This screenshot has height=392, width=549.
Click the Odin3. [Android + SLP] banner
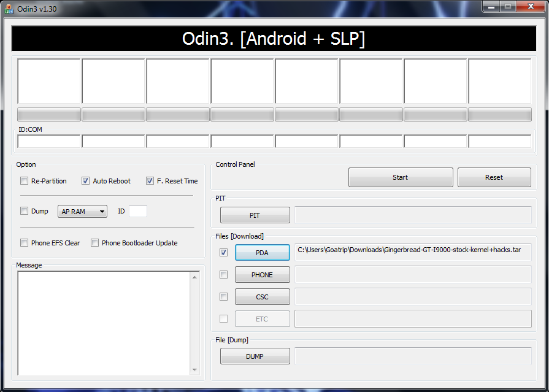(274, 38)
